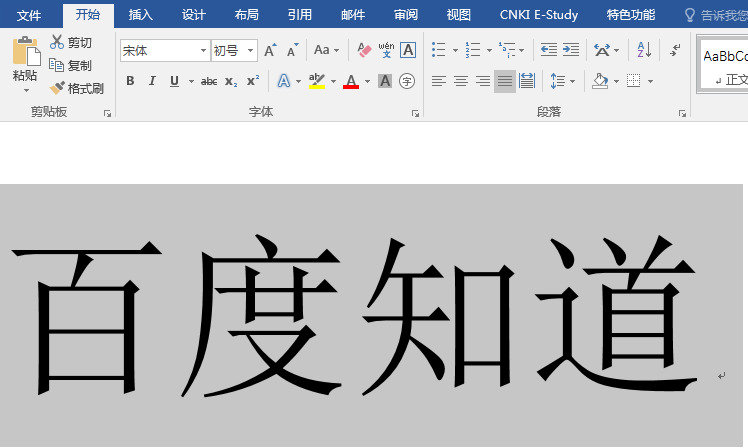Viewport: 748px width, 448px height.
Task: Decrease paragraph indent
Action: [x=549, y=50]
